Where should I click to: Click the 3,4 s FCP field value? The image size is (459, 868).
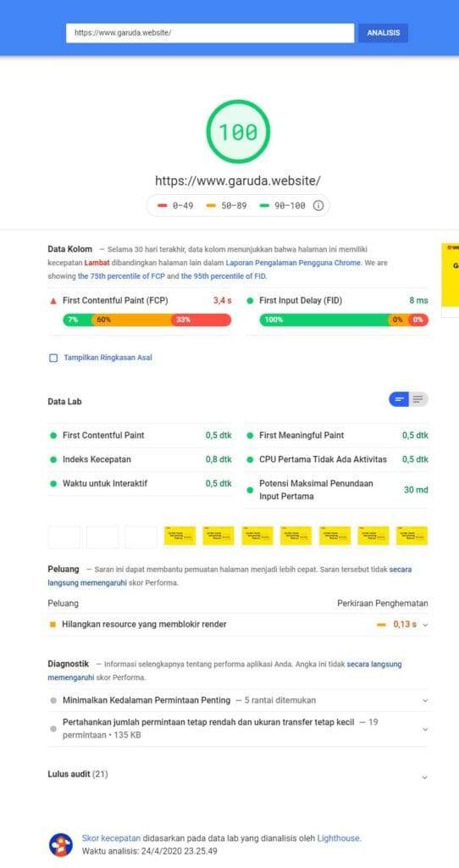click(223, 301)
